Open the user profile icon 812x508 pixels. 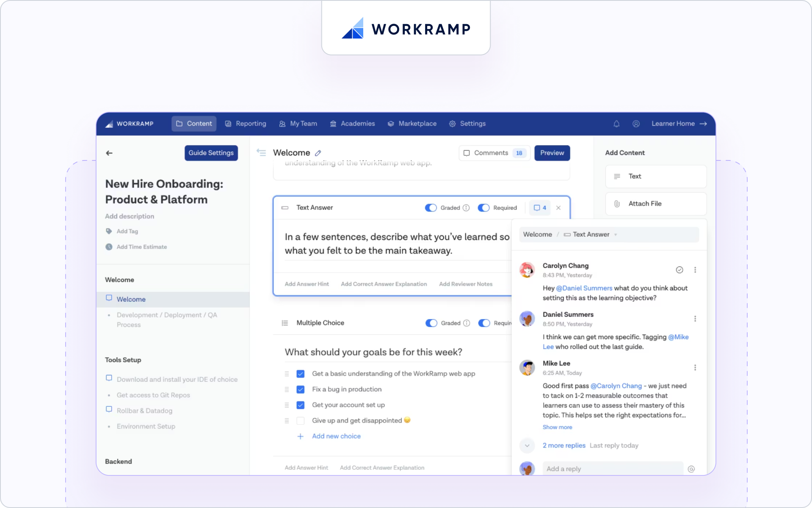[636, 124]
